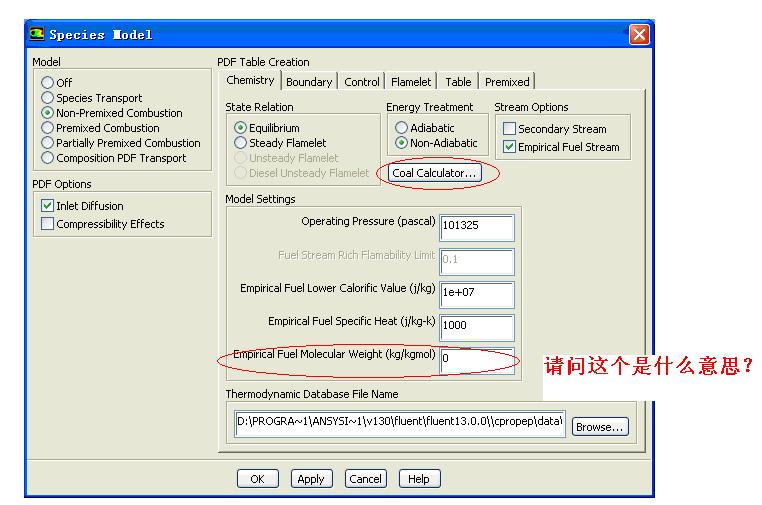Image resolution: width=762 pixels, height=505 pixels.
Task: Toggle the Inlet Diffusion checkbox
Action: (x=48, y=206)
